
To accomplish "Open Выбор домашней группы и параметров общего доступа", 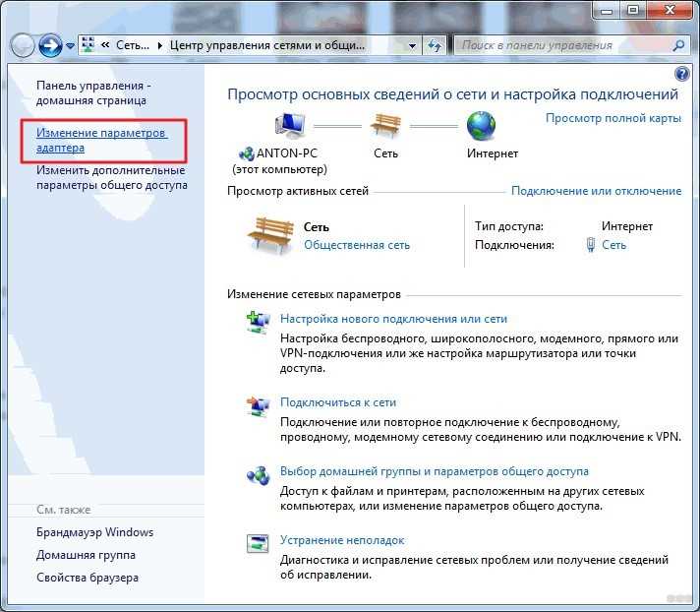I will pos(435,471).
